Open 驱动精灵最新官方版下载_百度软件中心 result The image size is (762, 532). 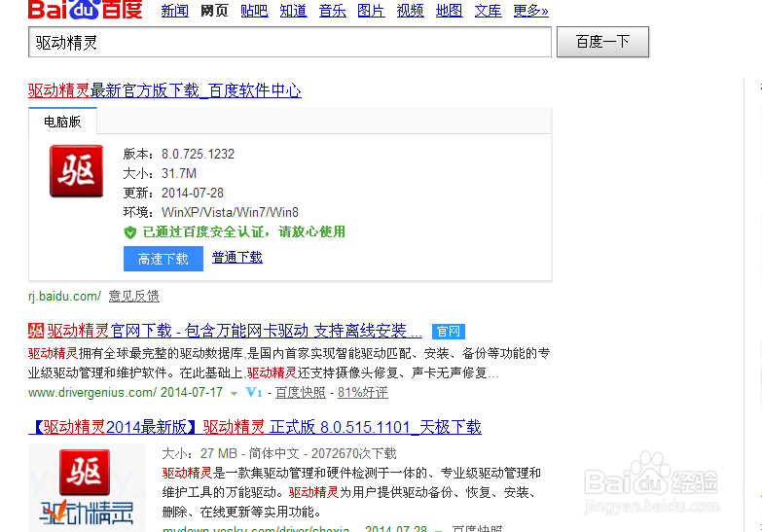(x=164, y=90)
